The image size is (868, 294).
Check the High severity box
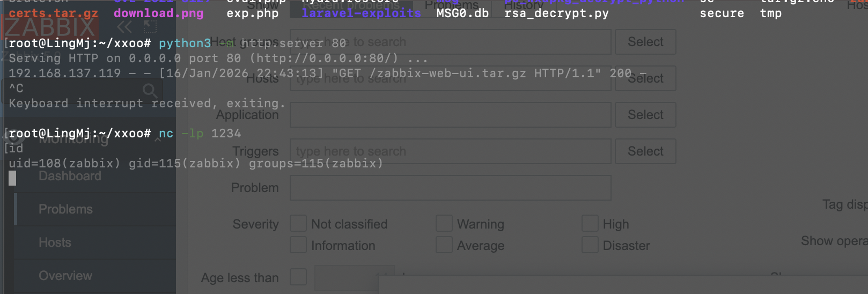click(590, 224)
